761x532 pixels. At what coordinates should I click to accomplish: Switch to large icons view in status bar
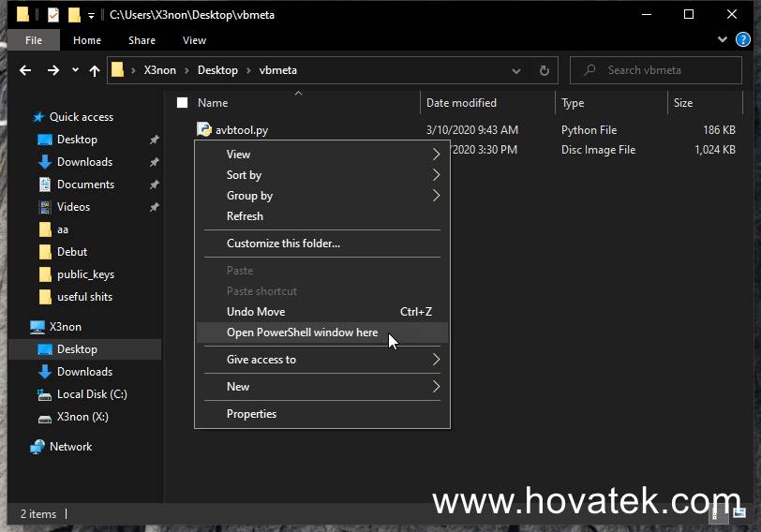(738, 513)
